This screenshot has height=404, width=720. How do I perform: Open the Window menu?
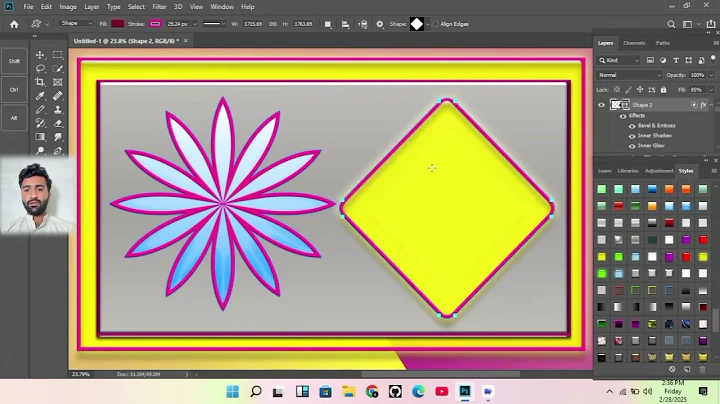click(x=222, y=7)
